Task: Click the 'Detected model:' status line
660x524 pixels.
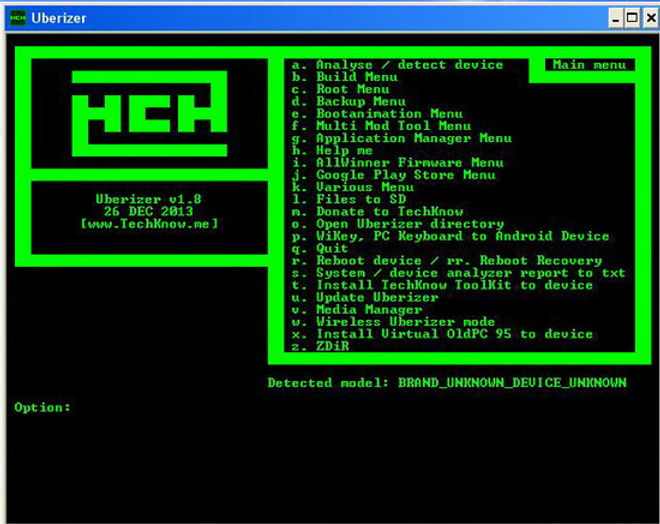Action: coord(447,383)
